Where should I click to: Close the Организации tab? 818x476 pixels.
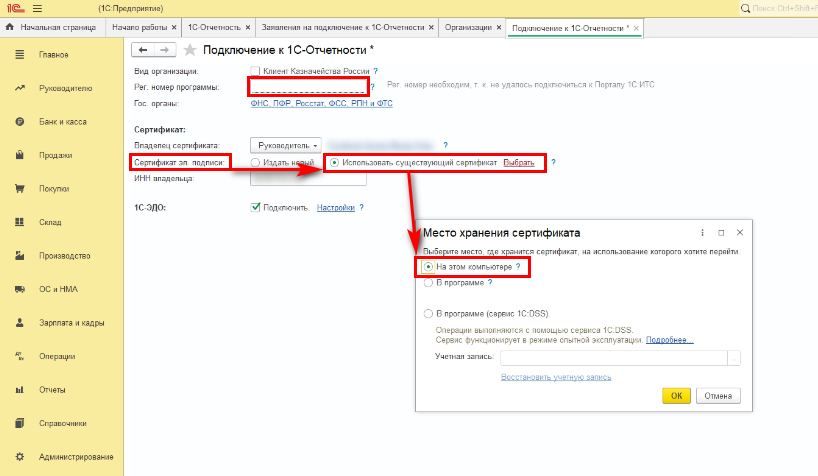coord(499,27)
